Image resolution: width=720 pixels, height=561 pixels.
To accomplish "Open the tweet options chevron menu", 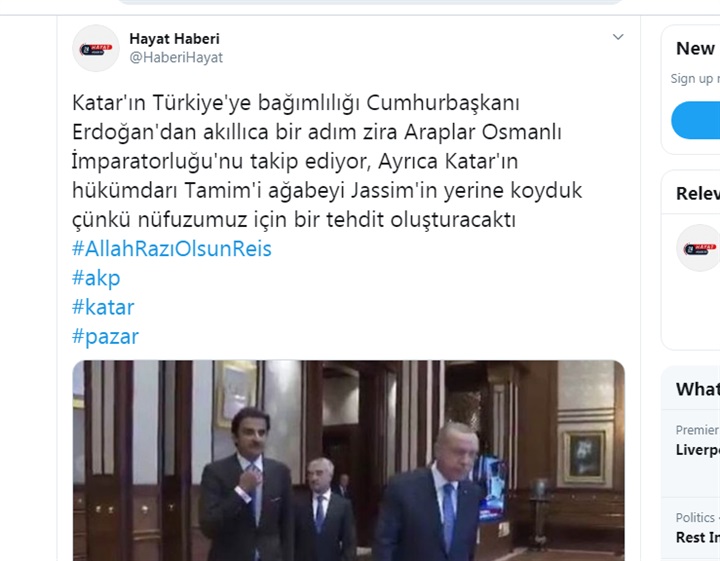I will pyautogui.click(x=618, y=37).
